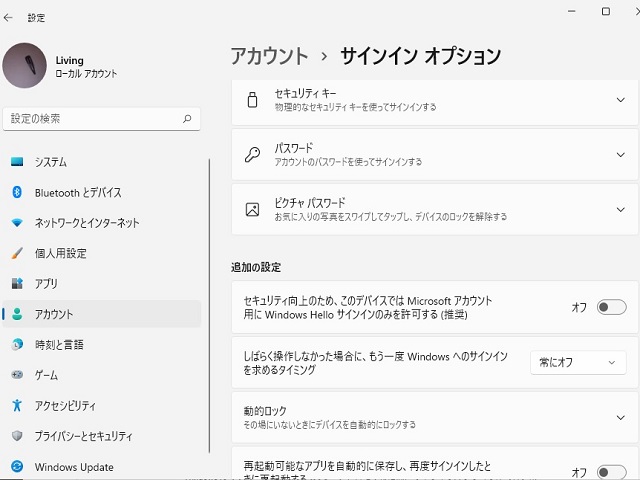Click the Living account avatar picture
The width and height of the screenshot is (640, 480).
[24, 65]
